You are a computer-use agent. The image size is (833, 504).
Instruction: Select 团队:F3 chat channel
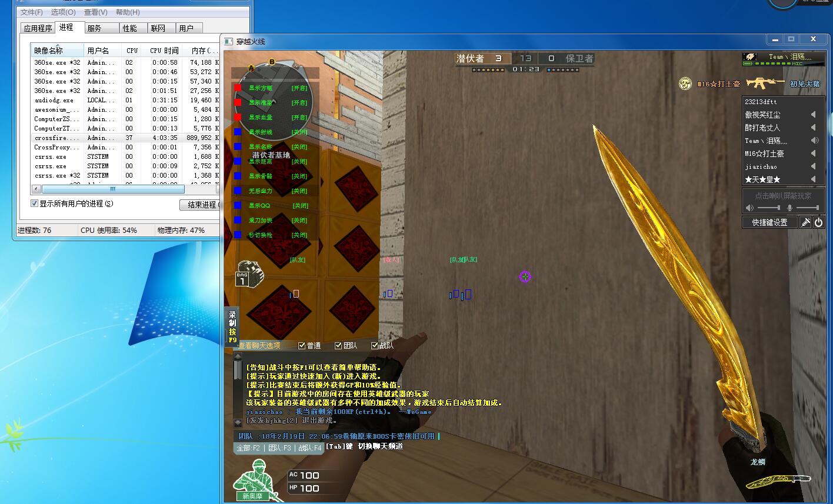click(x=279, y=448)
